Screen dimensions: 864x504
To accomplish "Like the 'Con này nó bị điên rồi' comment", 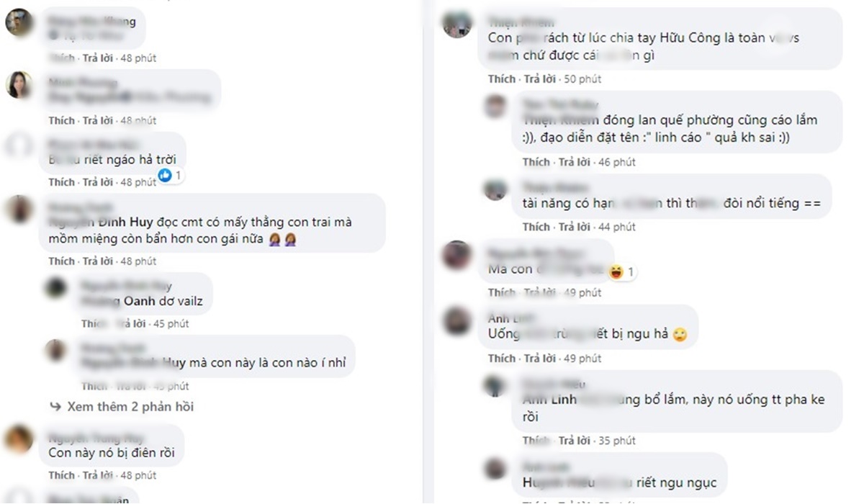I will [x=62, y=475].
